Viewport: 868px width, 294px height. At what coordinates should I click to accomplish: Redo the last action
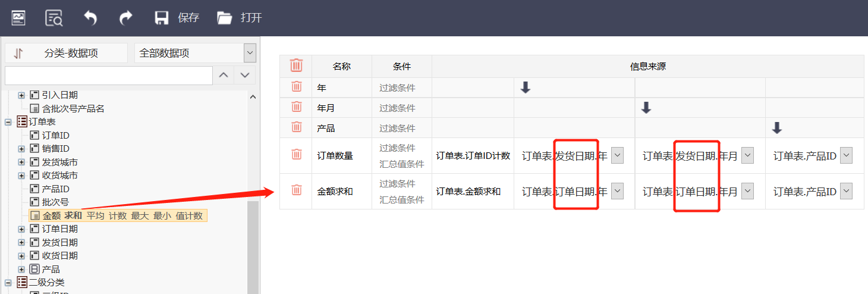(125, 18)
